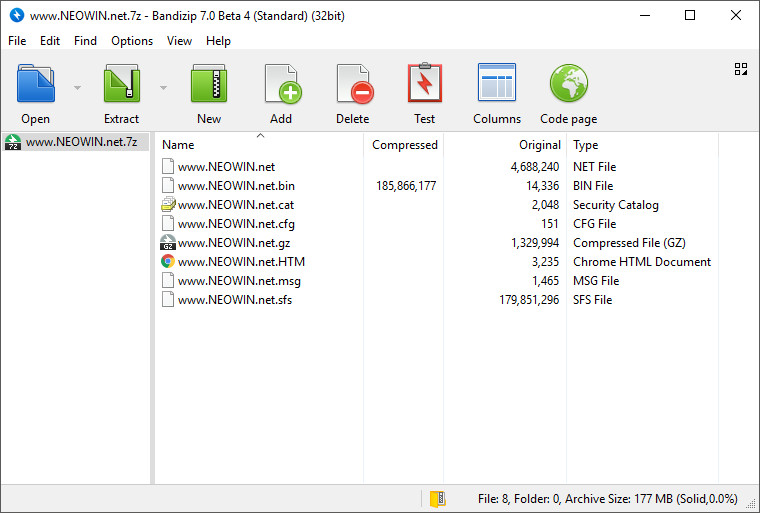Select the file www.NEOWIN.net.HTM
Screen dimensions: 760x513
pos(241,261)
